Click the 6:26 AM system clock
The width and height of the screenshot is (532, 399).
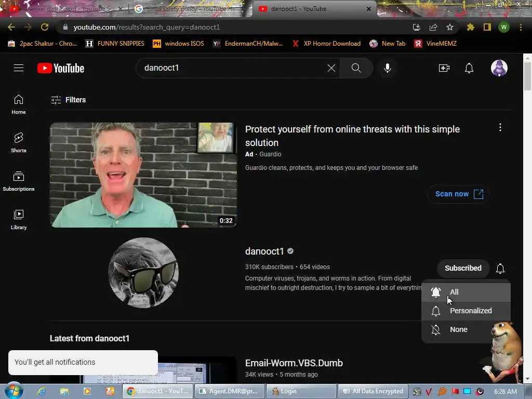(x=505, y=392)
